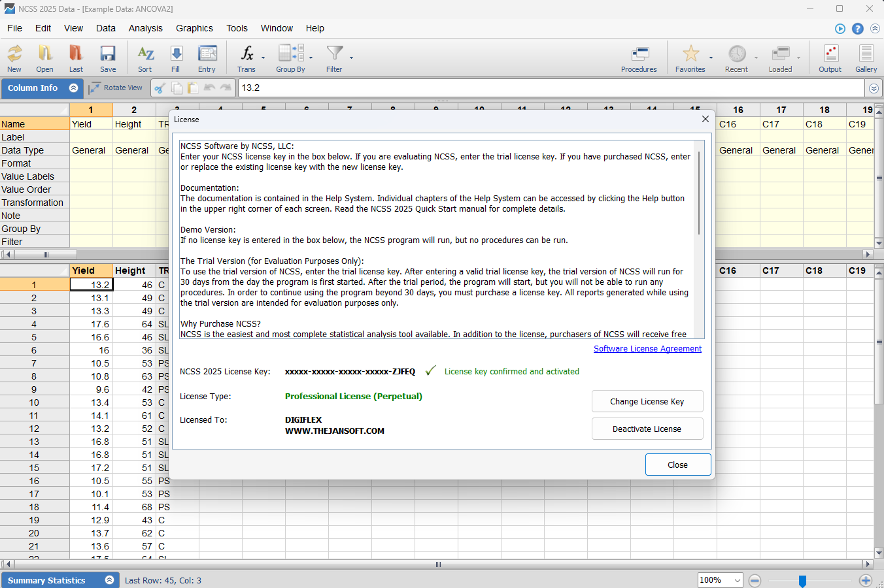This screenshot has height=588, width=884.
Task: Click the data grid horizontal scrollbar
Action: click(x=438, y=564)
